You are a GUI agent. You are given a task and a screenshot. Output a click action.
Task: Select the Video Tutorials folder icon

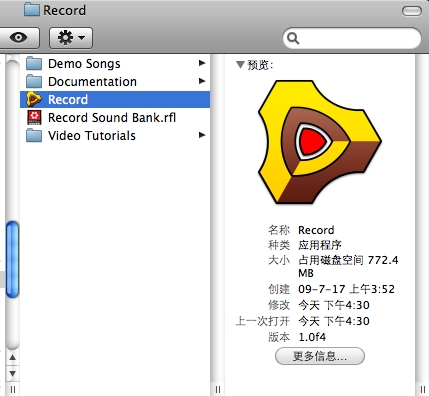point(34,135)
